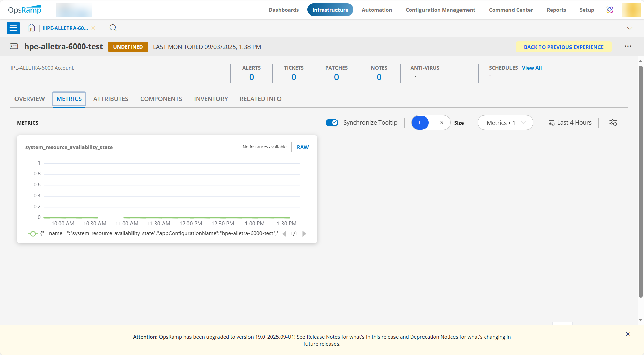Click the system_resource_availability_state chart title
The image size is (644, 355).
click(69, 147)
